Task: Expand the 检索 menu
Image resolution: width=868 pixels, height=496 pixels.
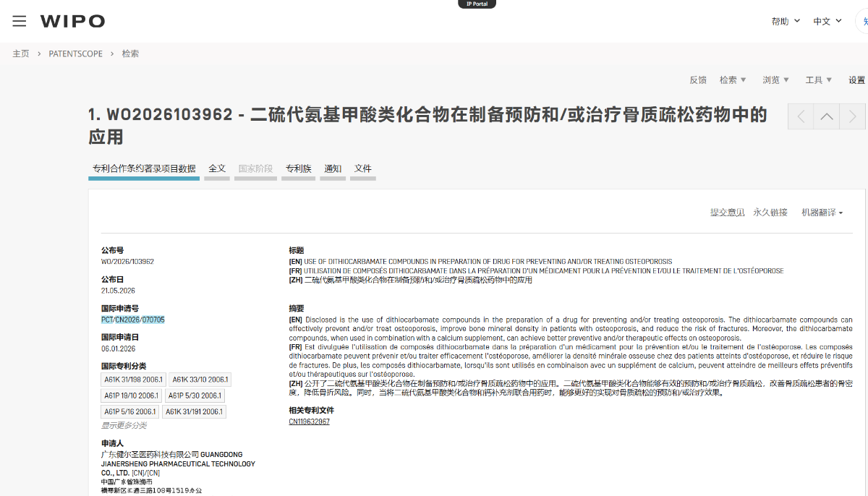Action: pos(733,80)
